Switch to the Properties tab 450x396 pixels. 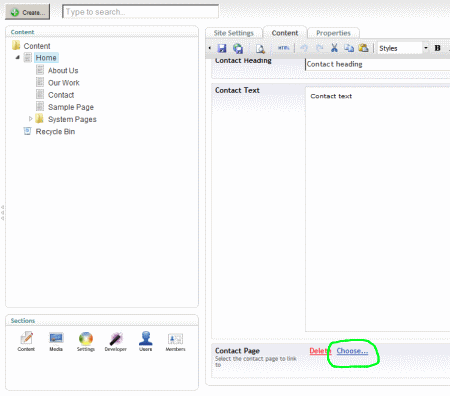click(333, 33)
